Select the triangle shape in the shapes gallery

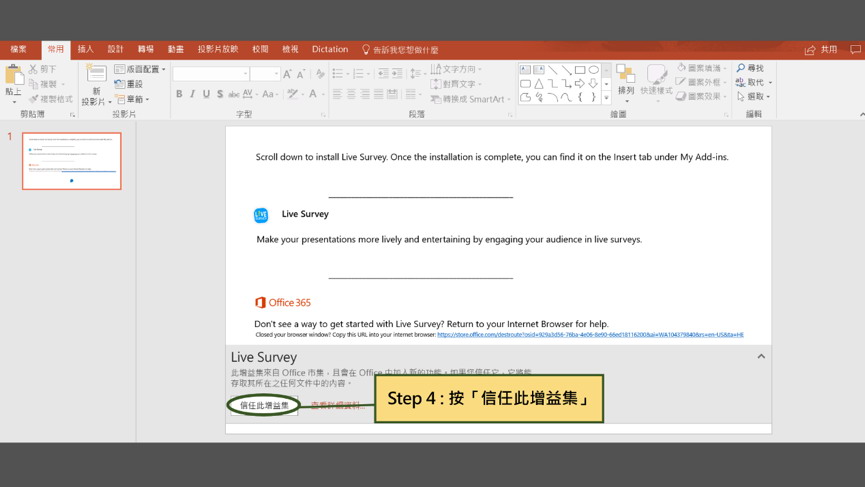pos(539,84)
